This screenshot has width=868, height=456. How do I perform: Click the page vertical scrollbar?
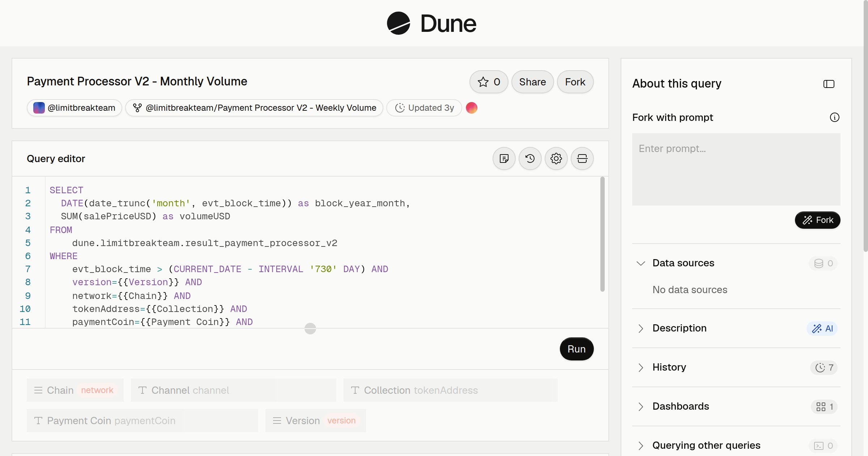coord(865,126)
